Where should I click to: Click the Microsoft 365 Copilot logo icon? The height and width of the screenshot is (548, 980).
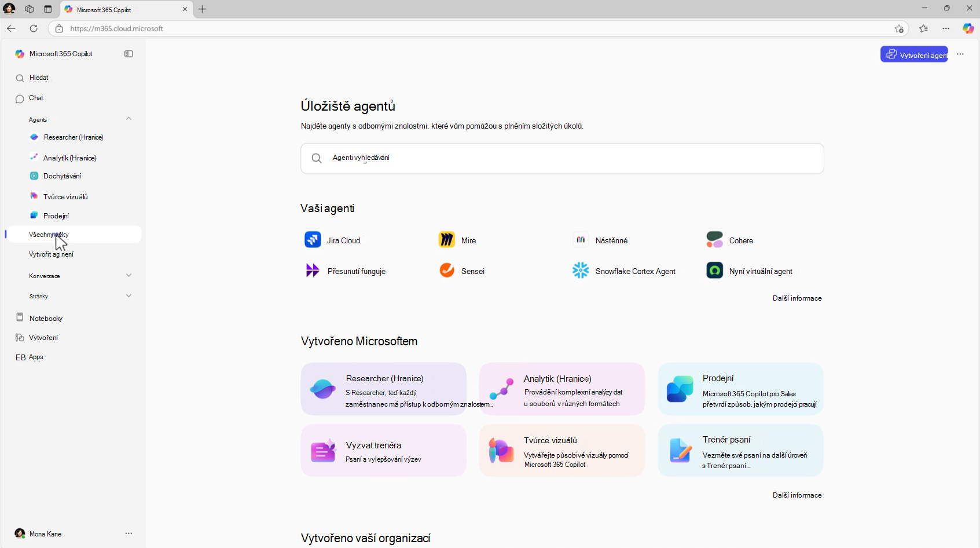point(20,54)
